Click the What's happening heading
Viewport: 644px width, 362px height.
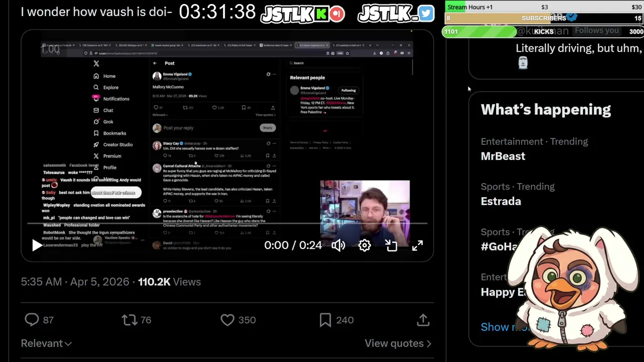(546, 110)
